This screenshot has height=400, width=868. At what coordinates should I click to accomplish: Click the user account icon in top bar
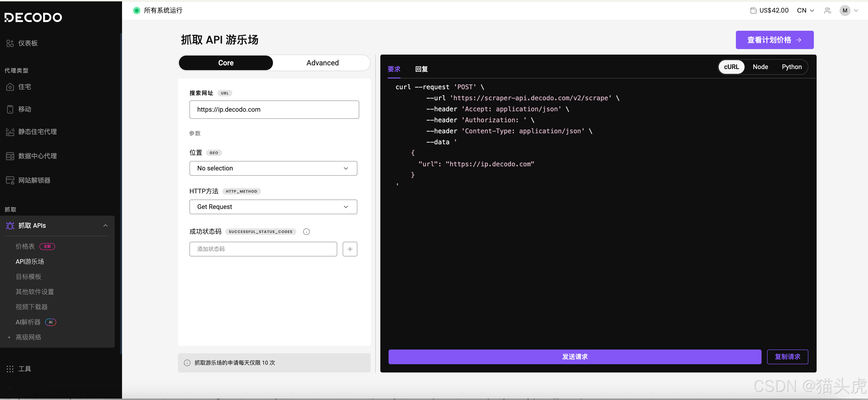tap(828, 10)
